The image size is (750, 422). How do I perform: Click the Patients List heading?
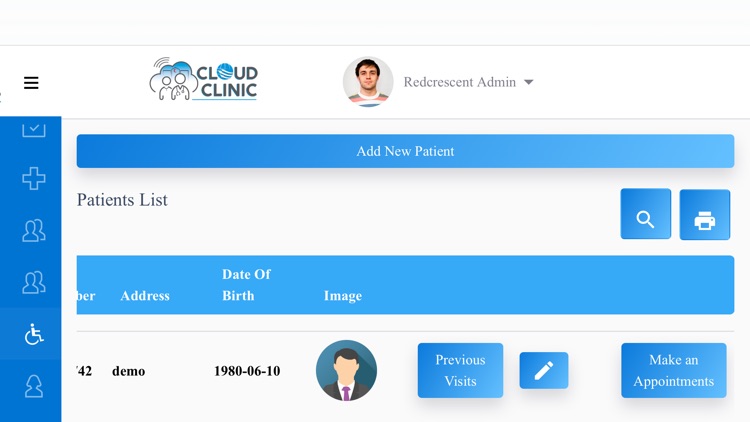point(122,200)
